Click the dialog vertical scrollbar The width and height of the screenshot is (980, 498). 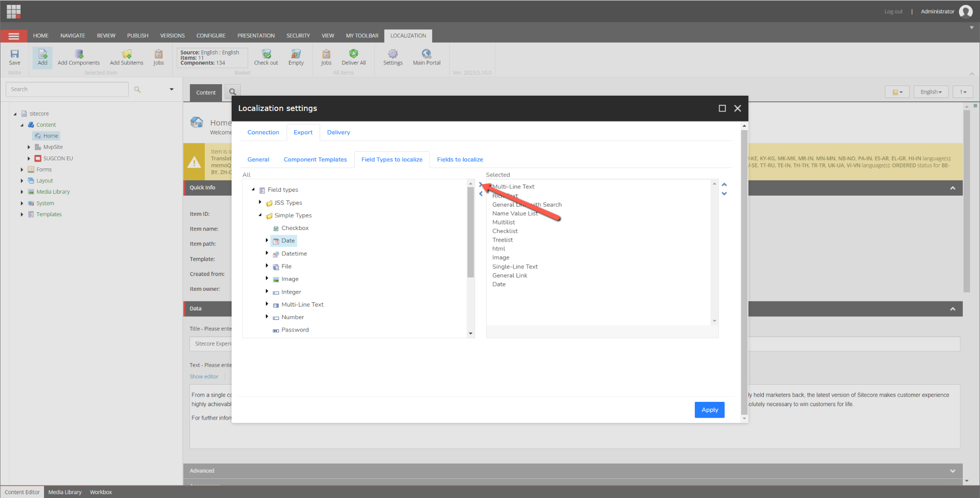(x=744, y=273)
